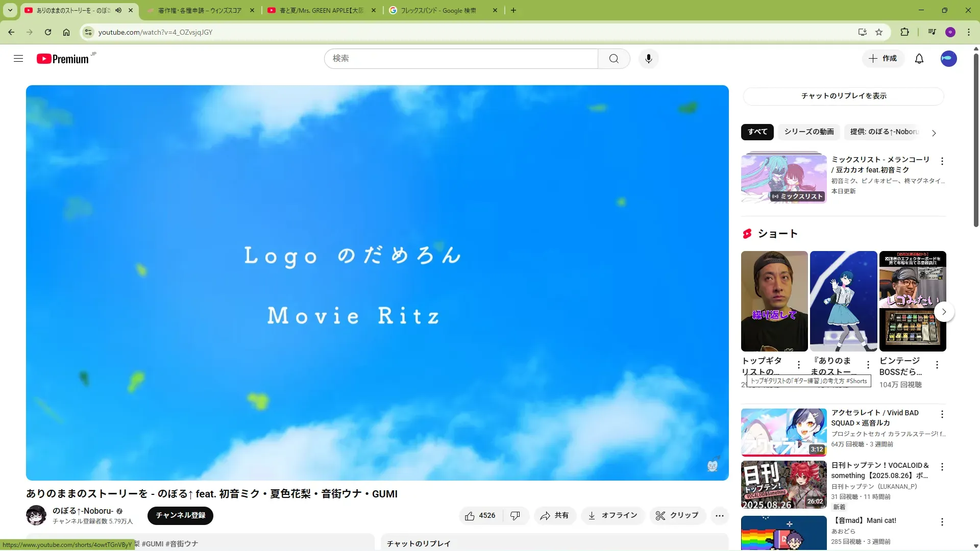Viewport: 980px width, 551px height.
Task: Bookmark this page with the star icon
Action: pyautogui.click(x=879, y=32)
